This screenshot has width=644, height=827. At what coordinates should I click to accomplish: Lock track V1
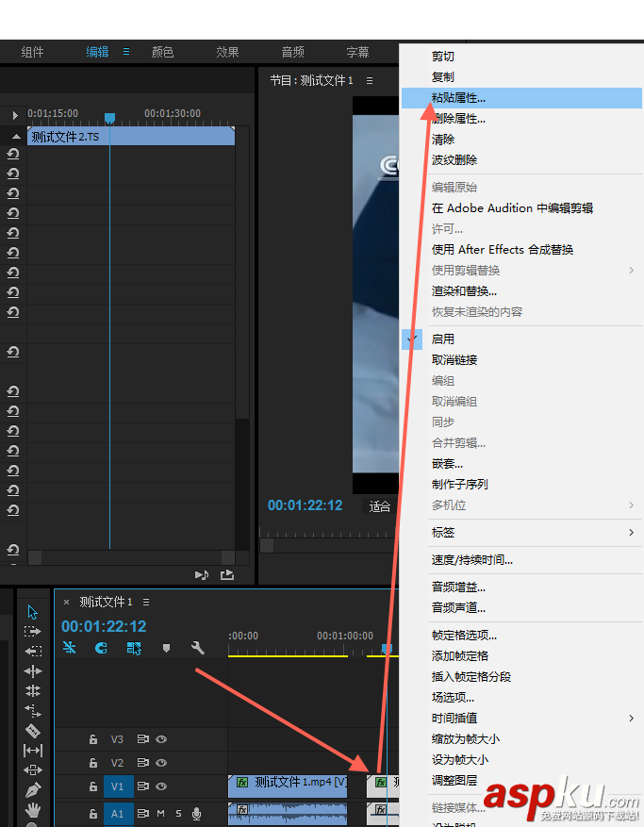click(93, 786)
